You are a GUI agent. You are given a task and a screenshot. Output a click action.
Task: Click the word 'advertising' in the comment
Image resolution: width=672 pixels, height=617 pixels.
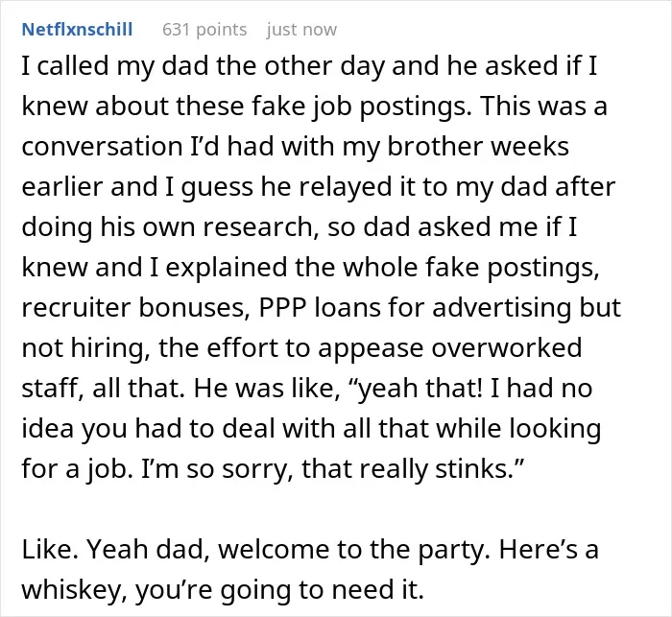[501, 307]
